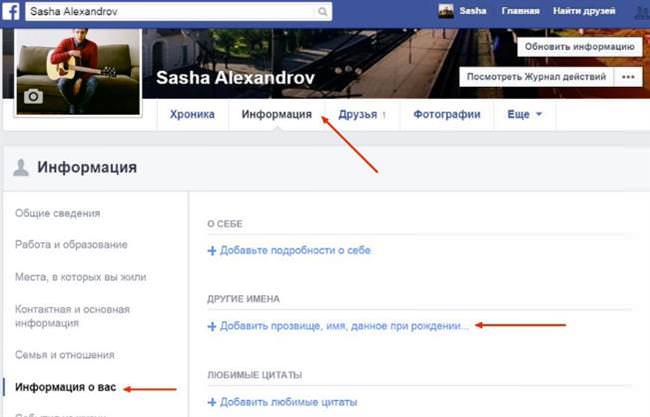Open Места, в которых вы жили
Viewport: 650px width, 417px height.
[x=81, y=277]
